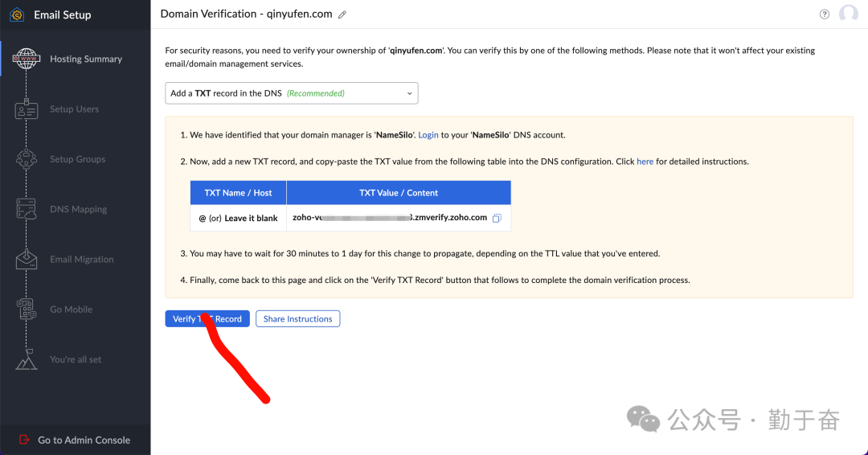Viewport: 868px width, 455px height.
Task: Click the Email Migration envelope icon
Action: coord(27,260)
